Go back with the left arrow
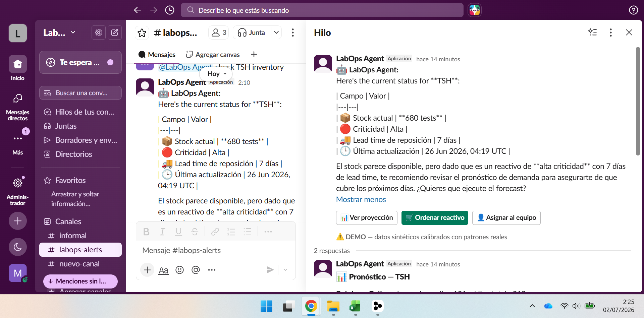 tap(138, 10)
